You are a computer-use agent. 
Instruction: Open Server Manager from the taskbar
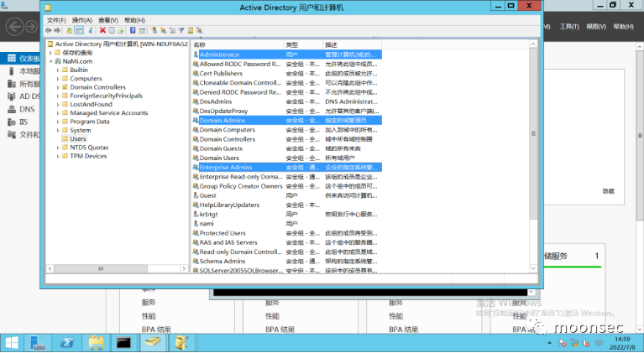pos(38,343)
